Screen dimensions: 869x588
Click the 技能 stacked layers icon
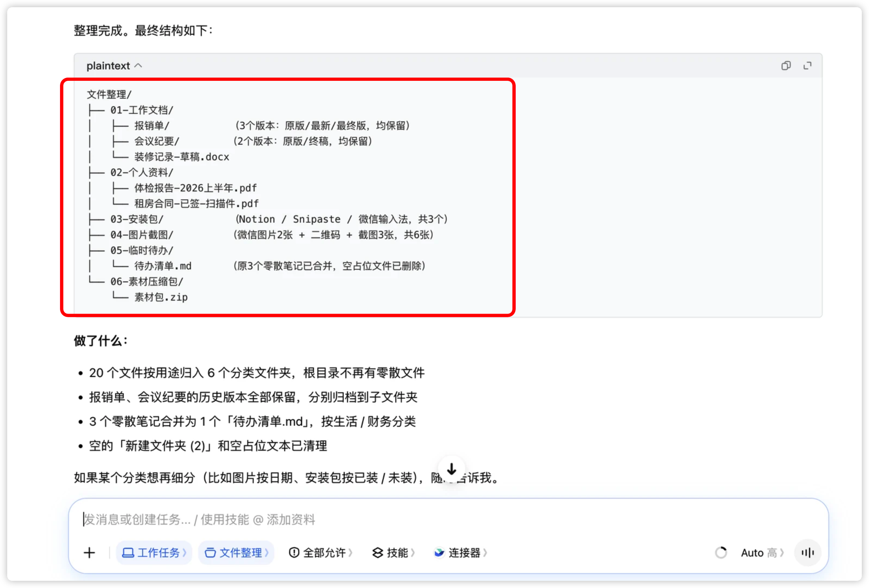click(378, 553)
